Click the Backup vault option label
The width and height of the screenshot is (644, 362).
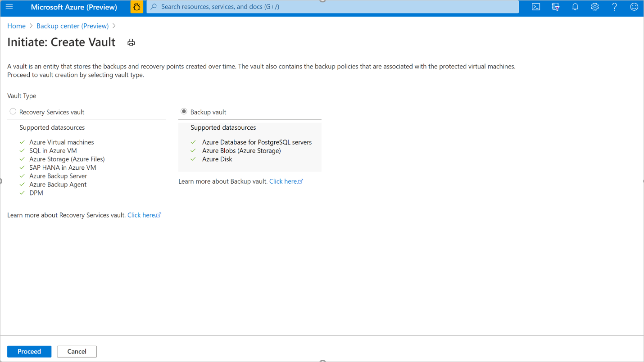coord(209,112)
